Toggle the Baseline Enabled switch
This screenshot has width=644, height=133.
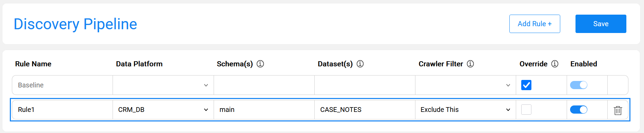579,85
